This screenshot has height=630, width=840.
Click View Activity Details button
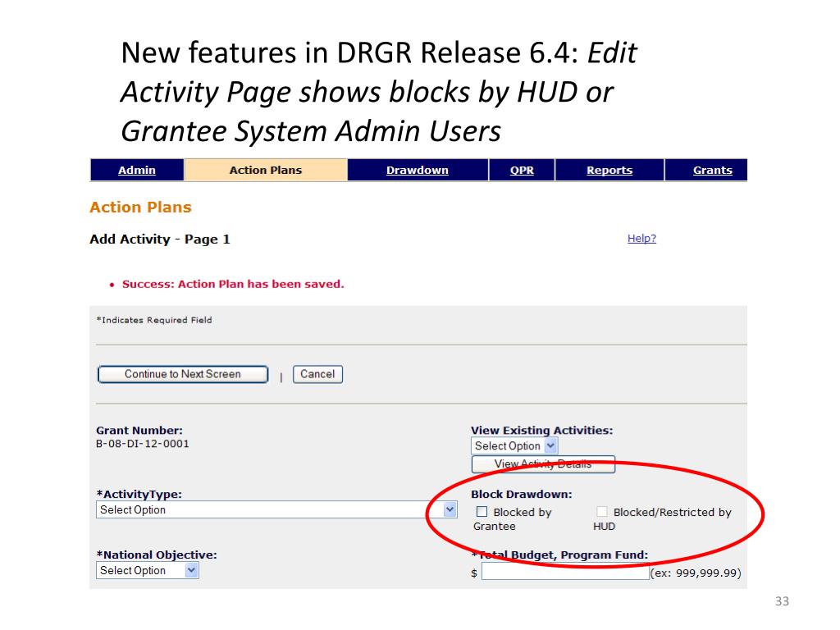pyautogui.click(x=543, y=464)
